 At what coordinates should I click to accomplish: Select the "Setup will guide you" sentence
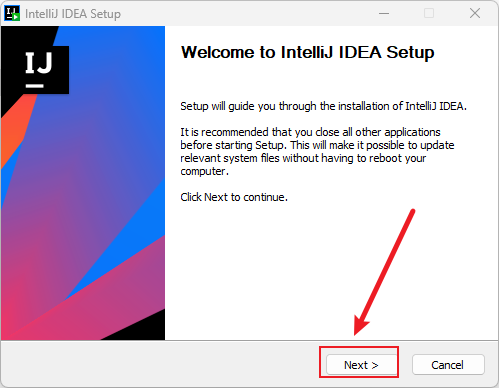[323, 106]
